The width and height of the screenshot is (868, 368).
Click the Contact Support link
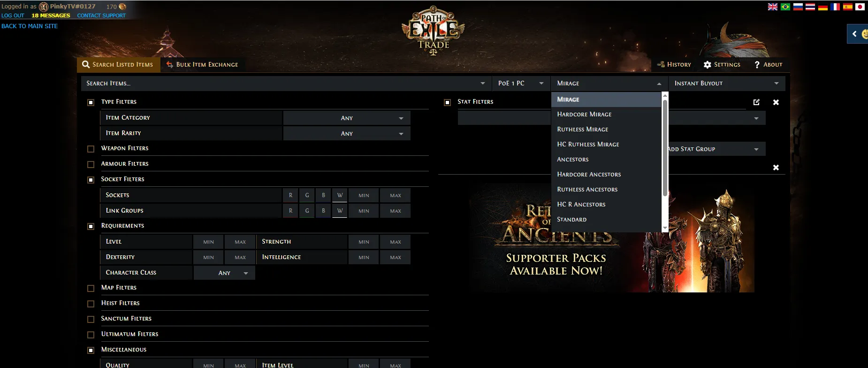pyautogui.click(x=101, y=15)
